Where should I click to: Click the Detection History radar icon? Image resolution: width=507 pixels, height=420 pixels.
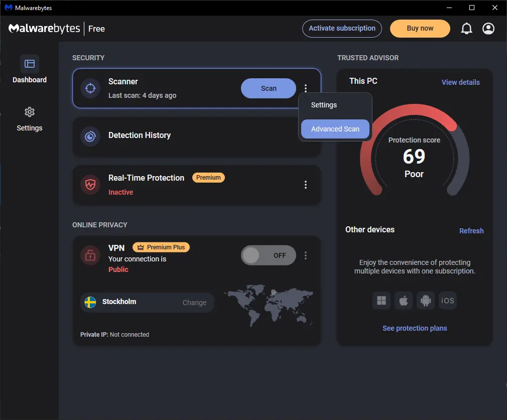click(x=90, y=136)
